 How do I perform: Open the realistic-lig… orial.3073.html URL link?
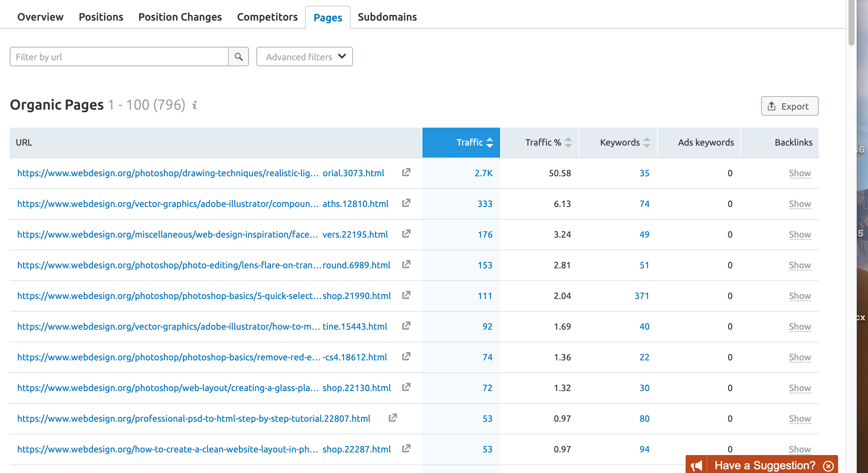[x=201, y=173]
